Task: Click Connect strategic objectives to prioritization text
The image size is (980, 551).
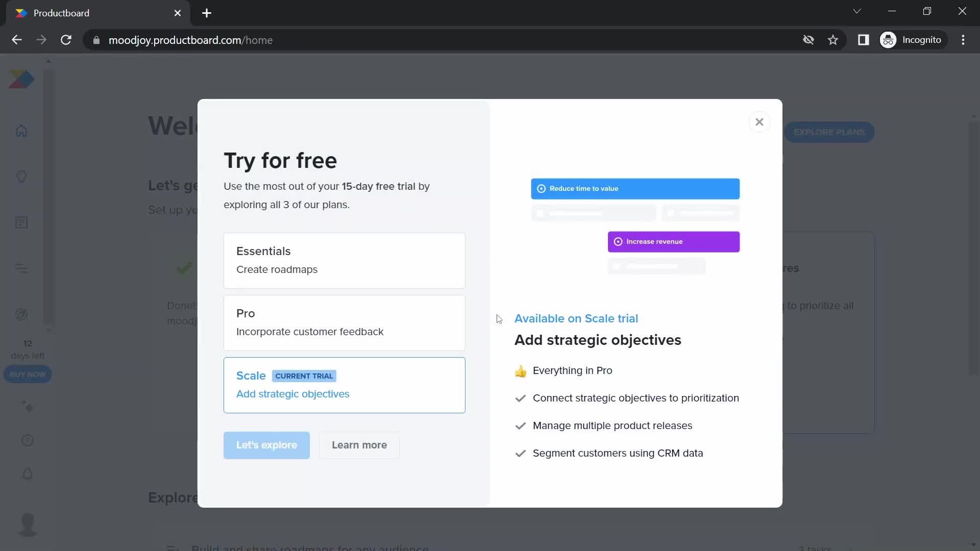Action: tap(635, 398)
